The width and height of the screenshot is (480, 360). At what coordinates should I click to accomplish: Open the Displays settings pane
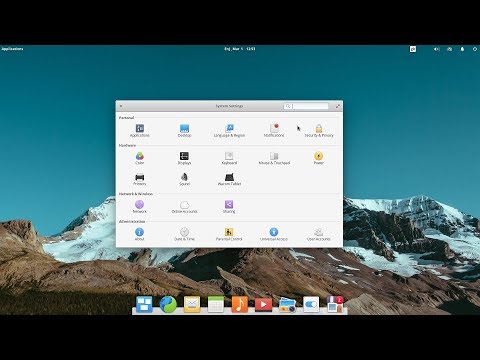(184, 158)
